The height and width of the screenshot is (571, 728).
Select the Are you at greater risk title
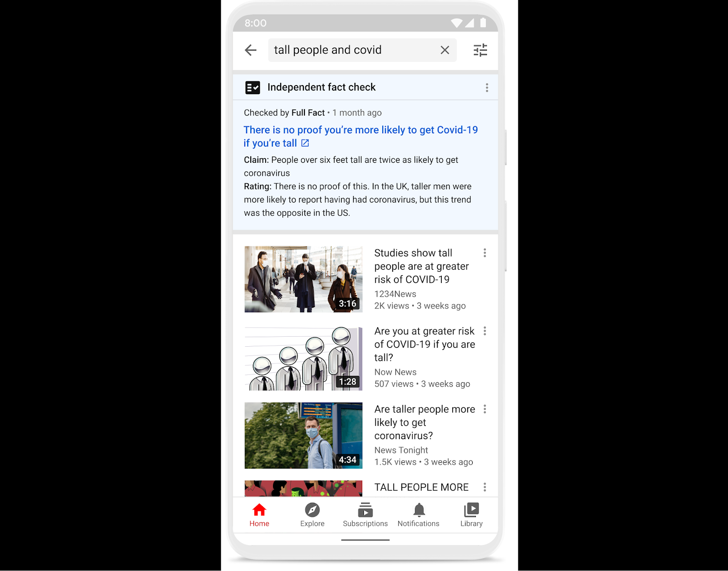point(424,344)
